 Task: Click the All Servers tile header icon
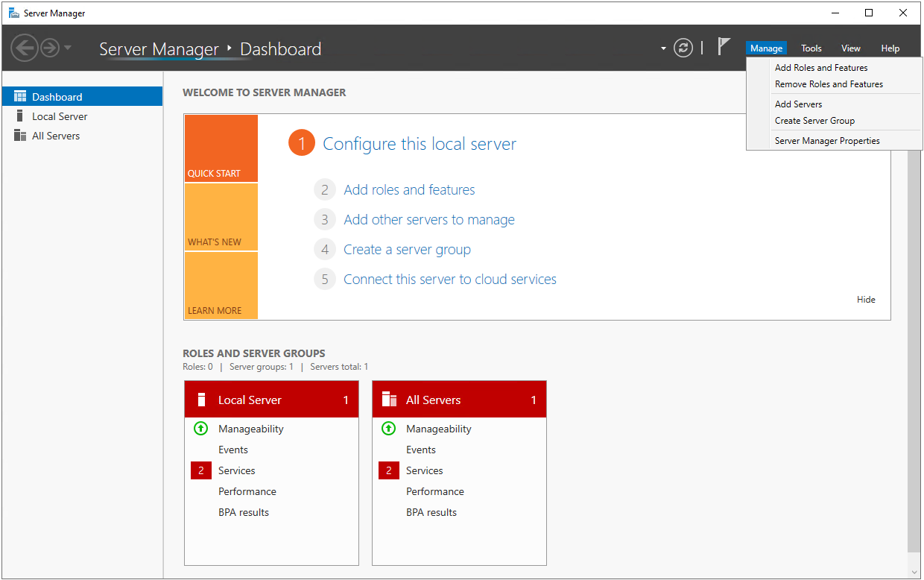389,400
